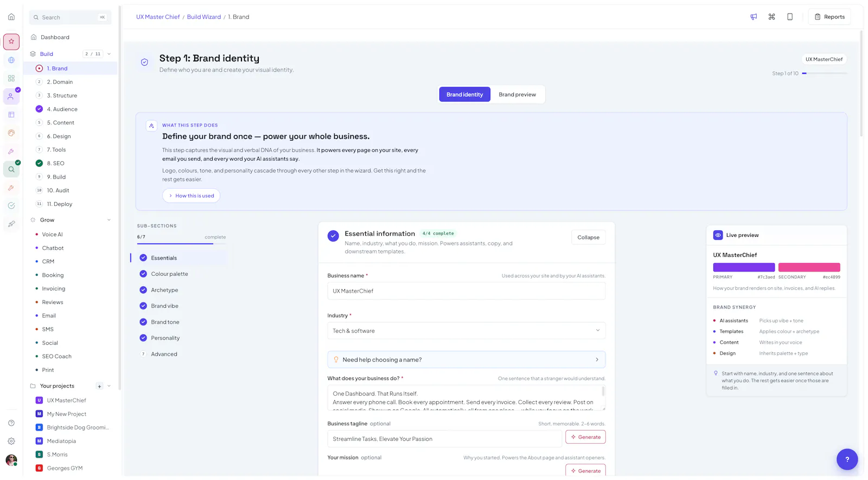Open the help circle icon in the rail
The image size is (868, 480).
[x=11, y=423]
